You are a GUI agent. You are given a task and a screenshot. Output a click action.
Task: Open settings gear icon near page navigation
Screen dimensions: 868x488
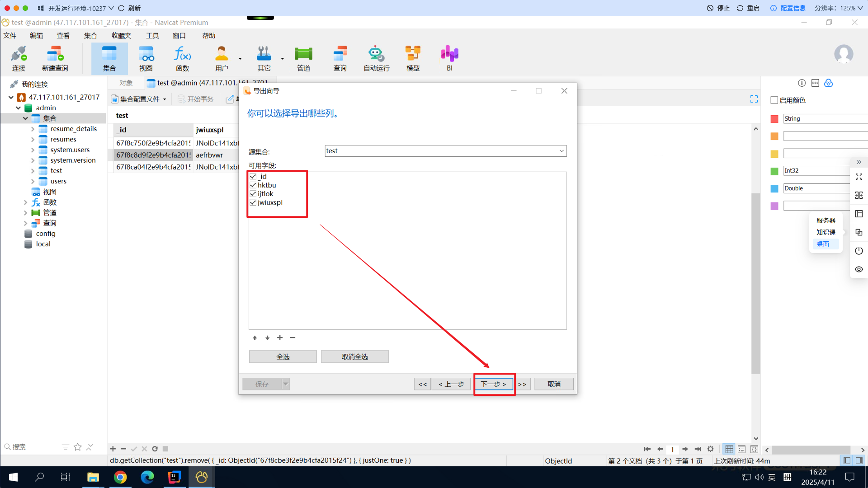click(x=711, y=449)
